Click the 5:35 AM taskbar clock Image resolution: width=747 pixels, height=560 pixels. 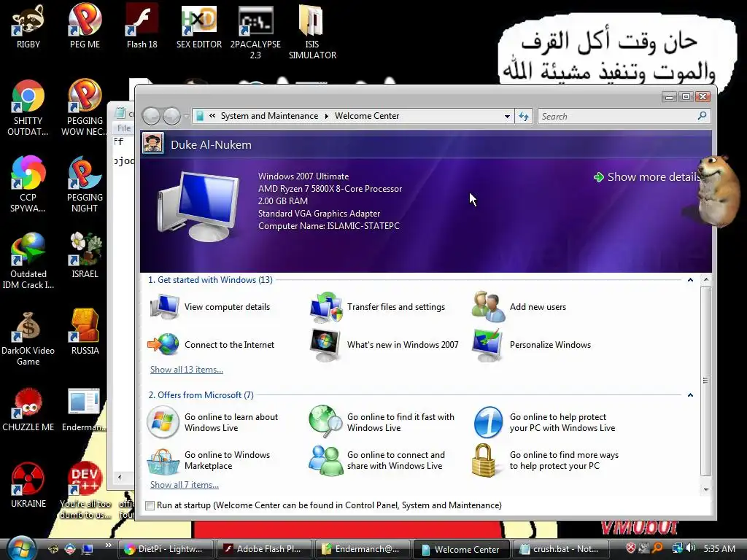tap(719, 548)
